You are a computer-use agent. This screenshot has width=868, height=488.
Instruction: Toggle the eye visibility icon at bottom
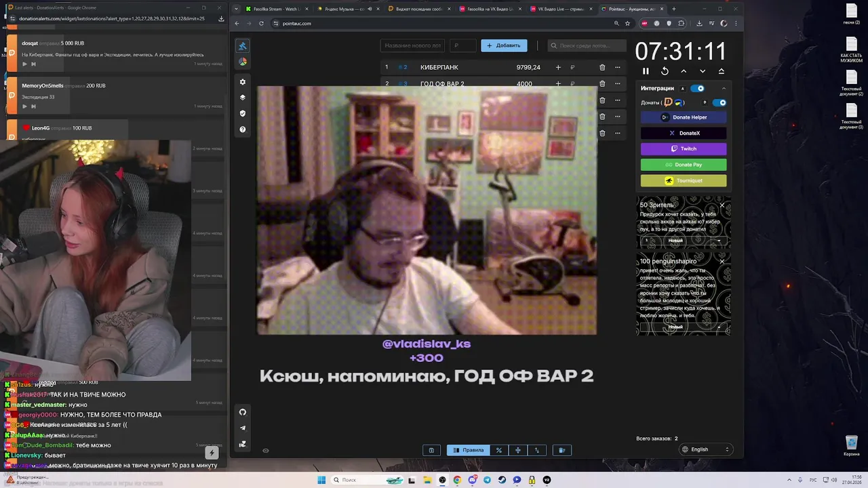(266, 450)
